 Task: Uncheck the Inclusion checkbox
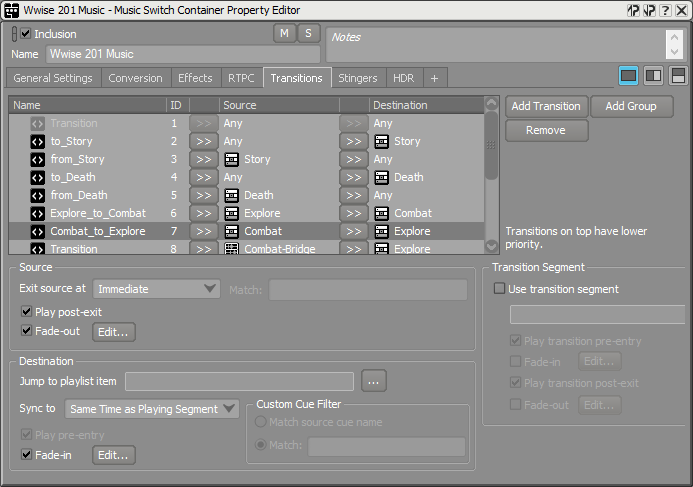(x=26, y=34)
